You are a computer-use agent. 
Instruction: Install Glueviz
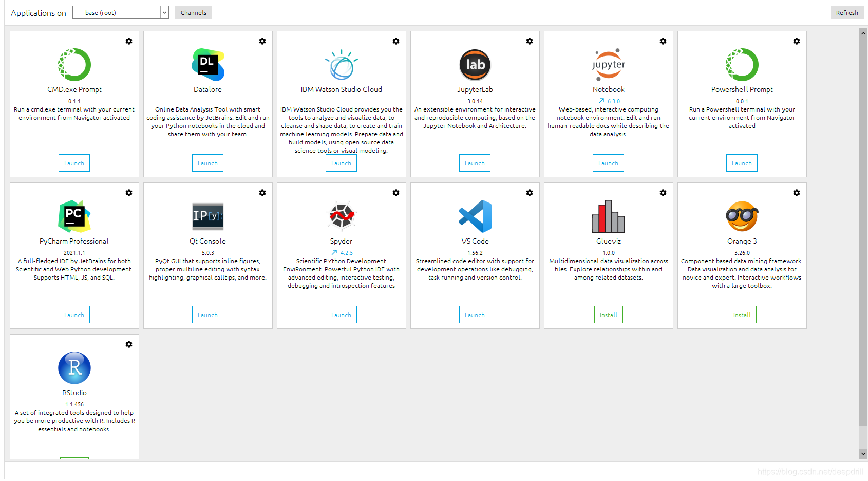pyautogui.click(x=609, y=314)
